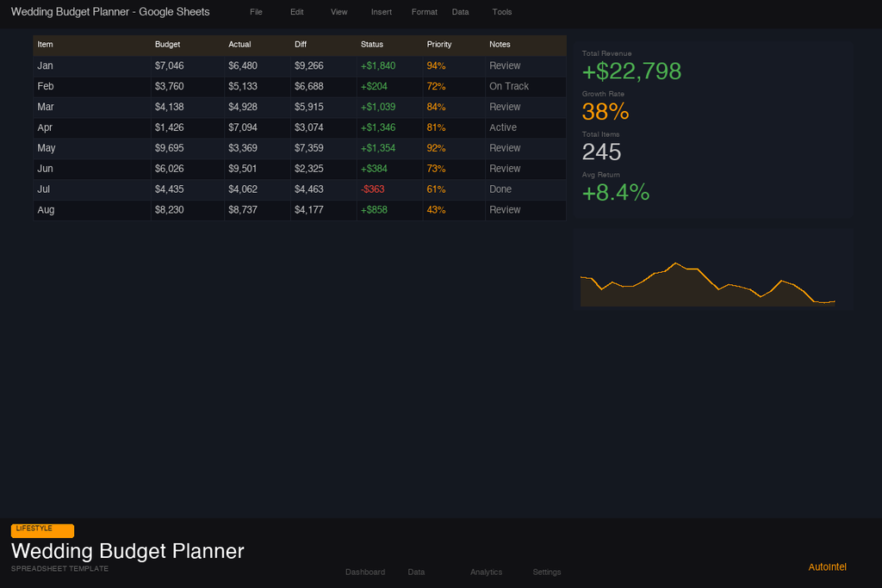Open the File menu
This screenshot has width=882, height=588.
tap(256, 12)
